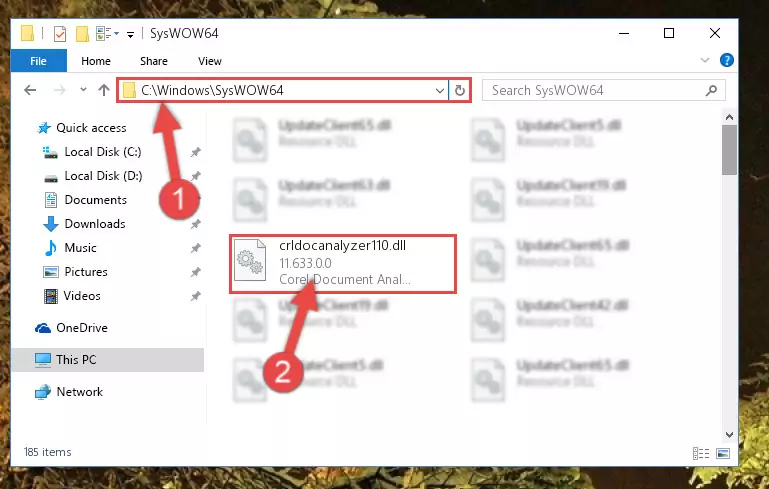
Task: Maximize the SysWOW64 window
Action: coord(668,33)
